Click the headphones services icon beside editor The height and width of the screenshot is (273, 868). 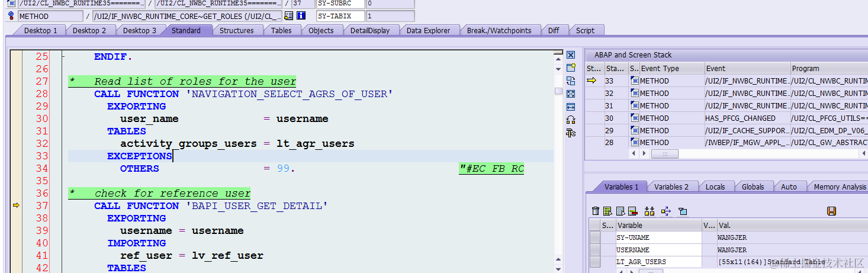point(571,120)
